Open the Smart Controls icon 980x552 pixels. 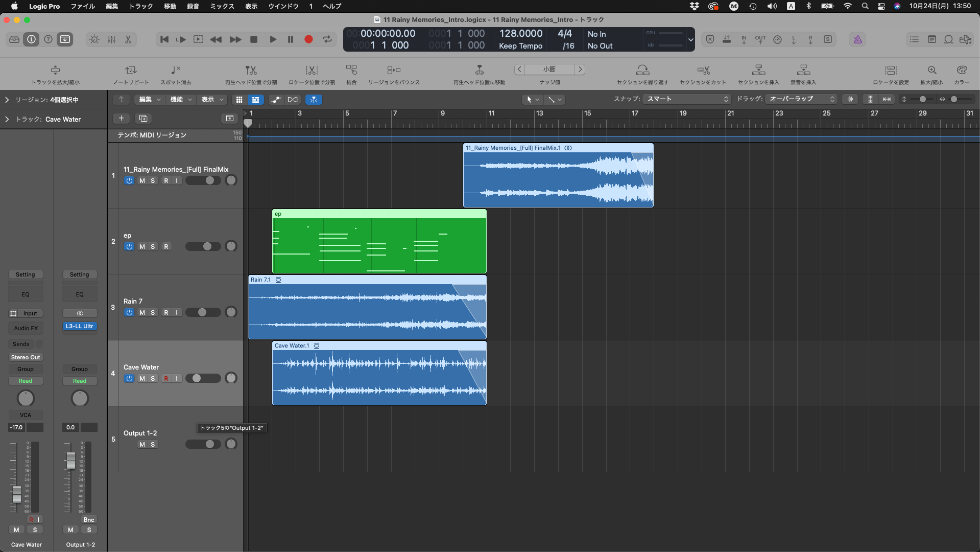click(x=94, y=39)
